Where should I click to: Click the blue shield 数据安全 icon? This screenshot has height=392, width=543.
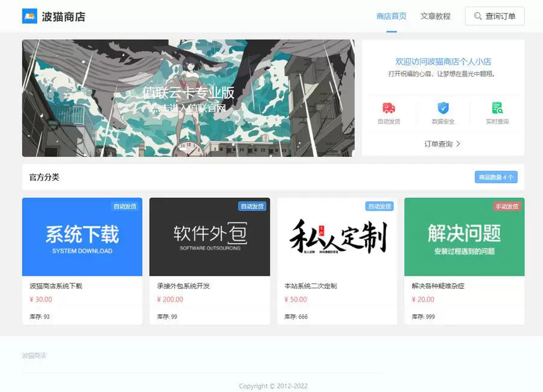[x=443, y=108]
